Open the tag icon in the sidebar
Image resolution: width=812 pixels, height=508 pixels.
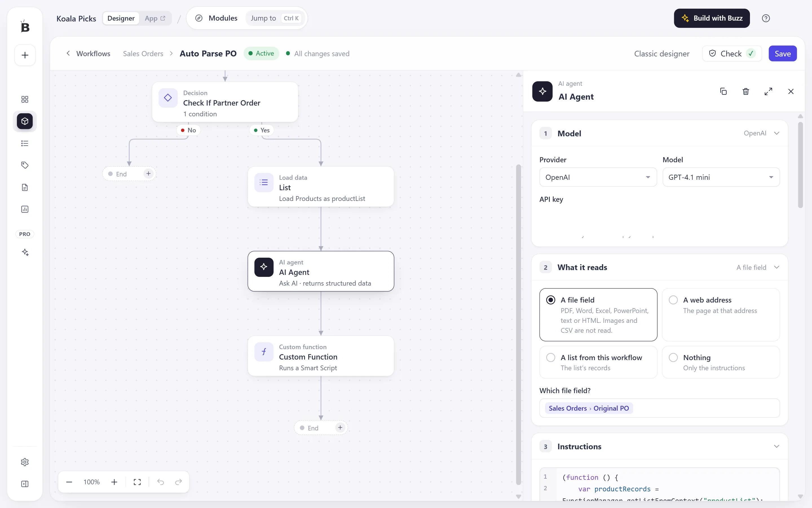point(25,165)
